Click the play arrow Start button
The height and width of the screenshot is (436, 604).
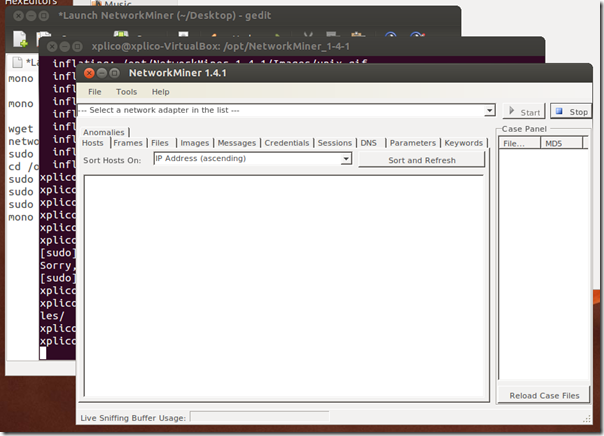pyautogui.click(x=524, y=112)
